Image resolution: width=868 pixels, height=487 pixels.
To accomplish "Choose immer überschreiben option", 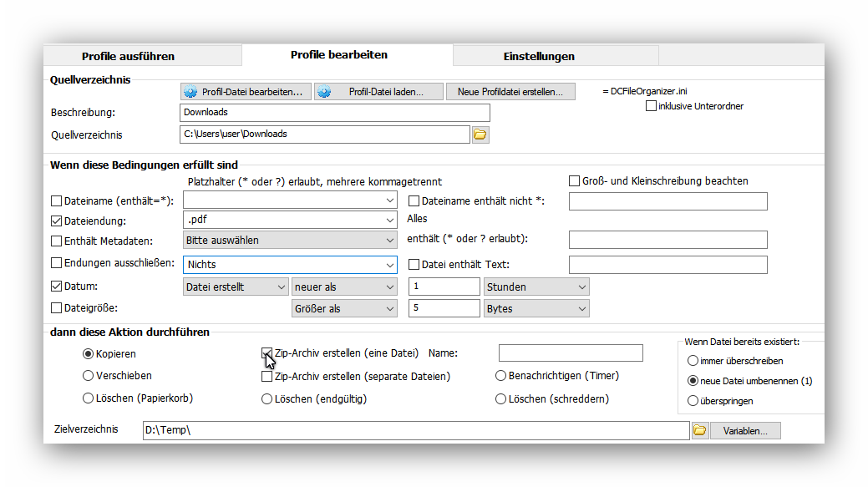I will pos(693,361).
